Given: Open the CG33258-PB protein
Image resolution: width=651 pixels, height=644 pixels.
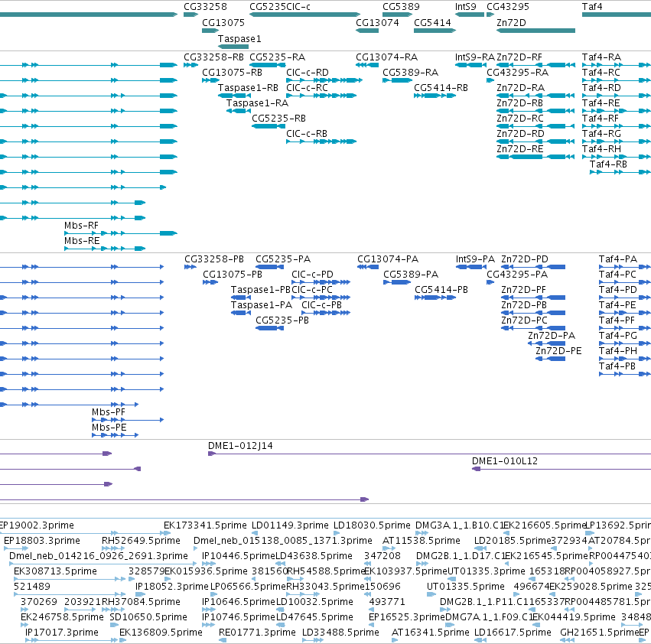Looking at the screenshot, I should [x=190, y=267].
